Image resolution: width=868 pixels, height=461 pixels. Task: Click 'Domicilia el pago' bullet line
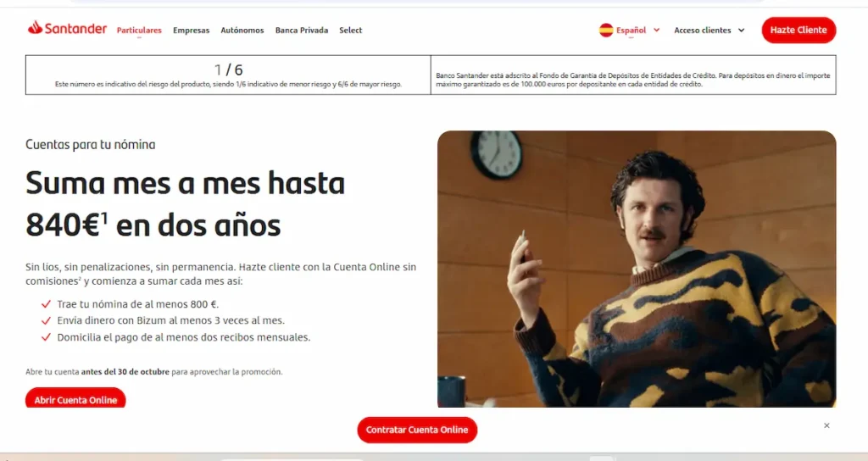[184, 337]
